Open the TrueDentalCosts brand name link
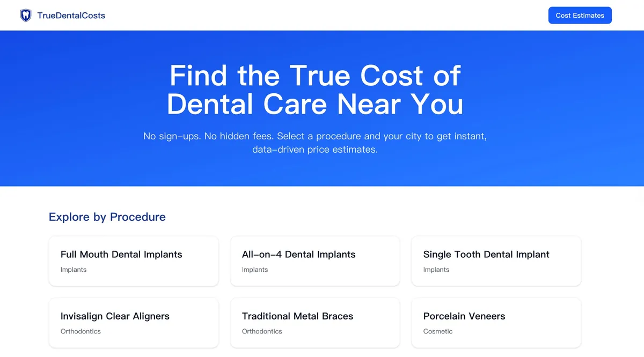The width and height of the screenshot is (644, 357). pyautogui.click(x=71, y=16)
